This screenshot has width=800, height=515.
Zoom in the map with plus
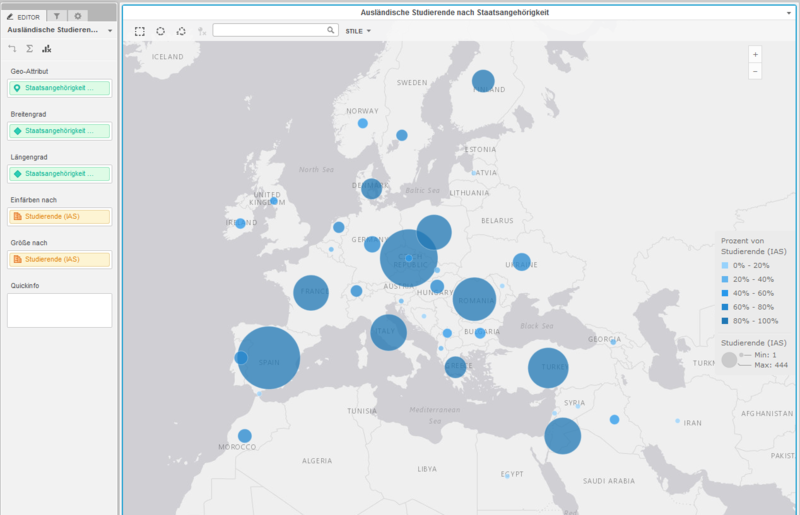pos(755,54)
